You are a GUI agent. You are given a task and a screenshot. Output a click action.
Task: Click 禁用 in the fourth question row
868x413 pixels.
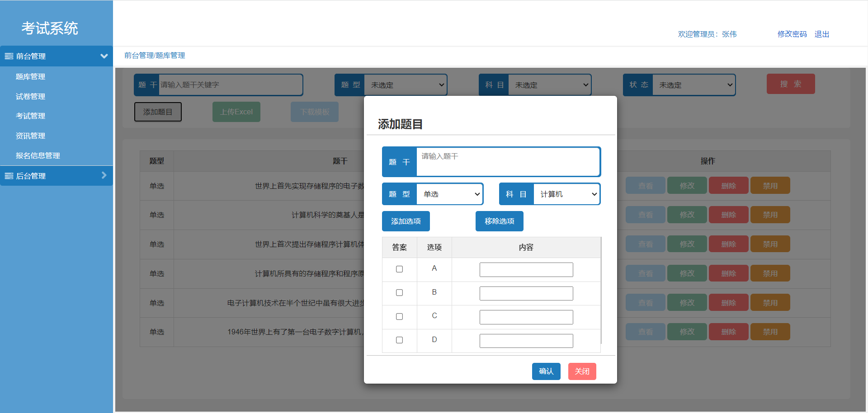[x=770, y=273]
